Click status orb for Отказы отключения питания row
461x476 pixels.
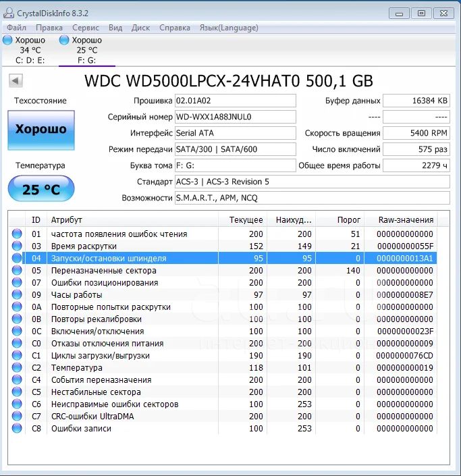click(17, 343)
